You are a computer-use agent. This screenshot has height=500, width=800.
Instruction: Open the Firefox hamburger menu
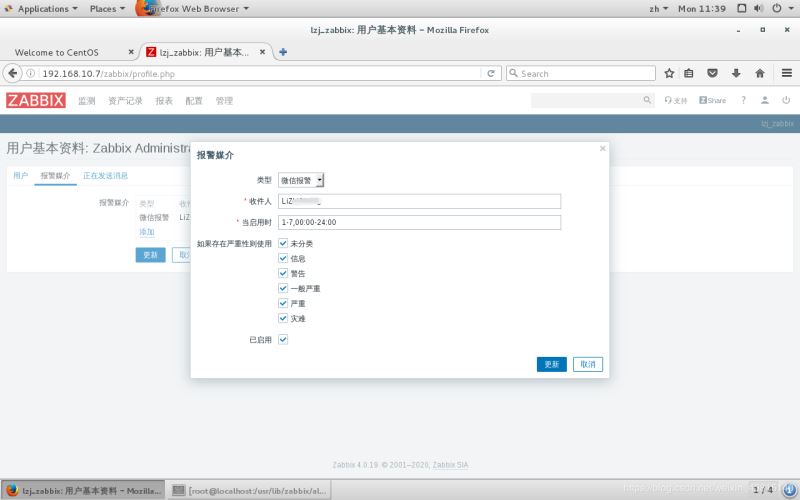click(x=787, y=73)
